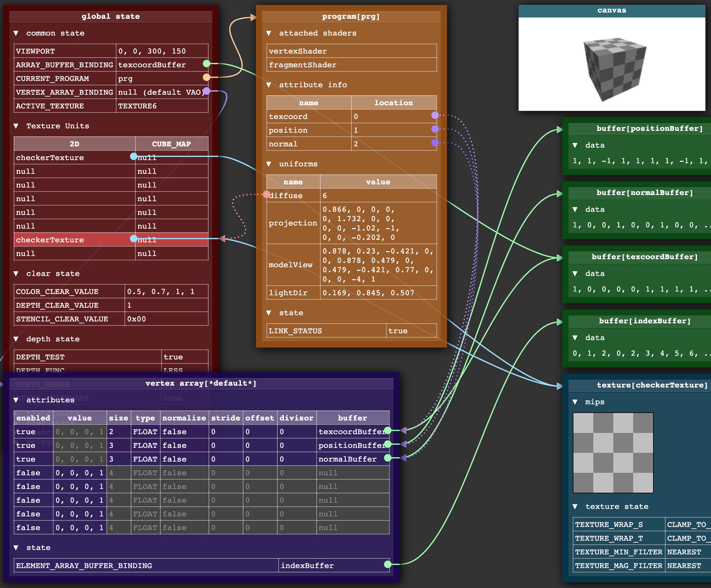The height and width of the screenshot is (588, 711).
Task: Click the CUBE_MAP column header
Action: pos(171,144)
